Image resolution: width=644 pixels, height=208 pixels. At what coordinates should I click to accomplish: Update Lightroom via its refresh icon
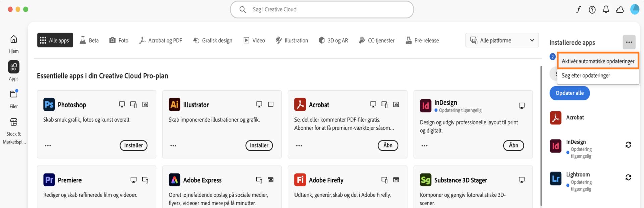click(x=628, y=177)
